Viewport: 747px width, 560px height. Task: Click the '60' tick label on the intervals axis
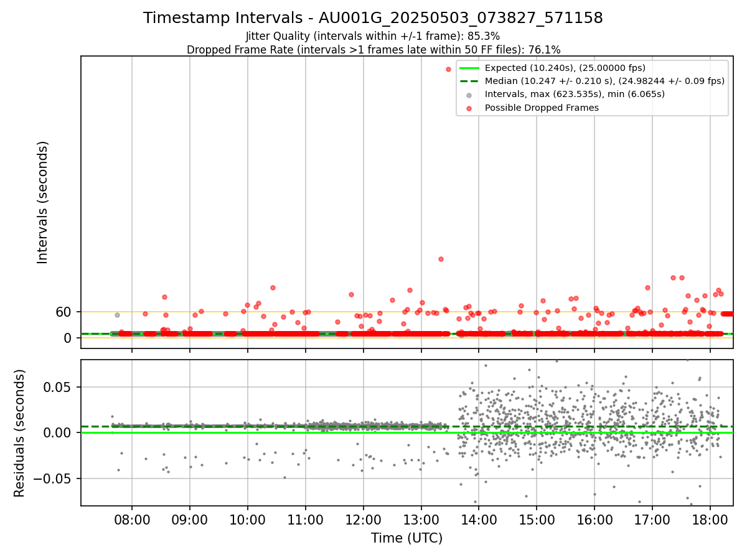tap(64, 312)
